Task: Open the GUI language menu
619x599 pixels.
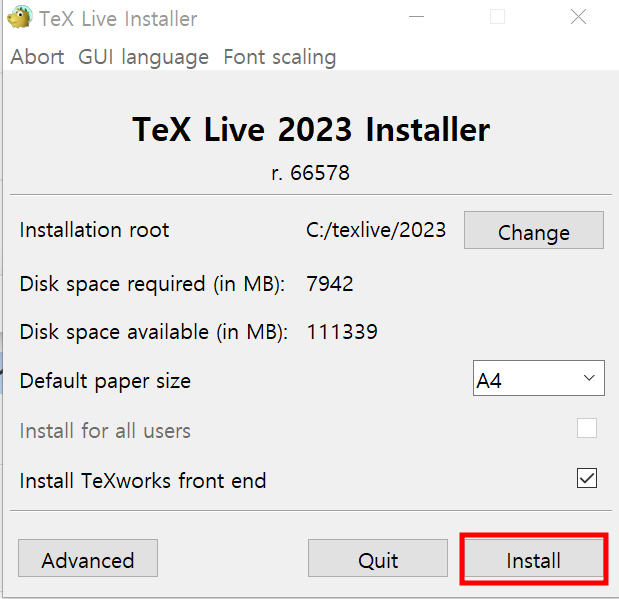Action: pyautogui.click(x=143, y=57)
